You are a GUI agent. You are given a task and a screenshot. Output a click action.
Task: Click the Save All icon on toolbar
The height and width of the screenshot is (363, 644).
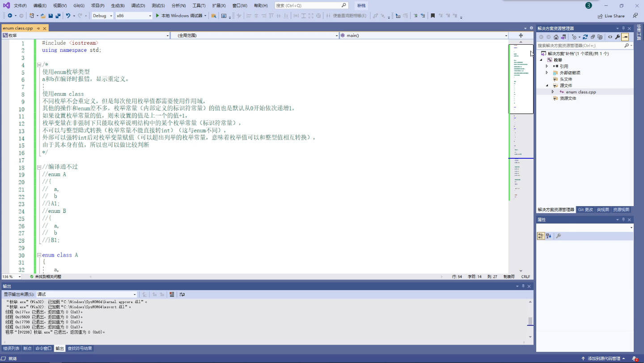point(57,16)
